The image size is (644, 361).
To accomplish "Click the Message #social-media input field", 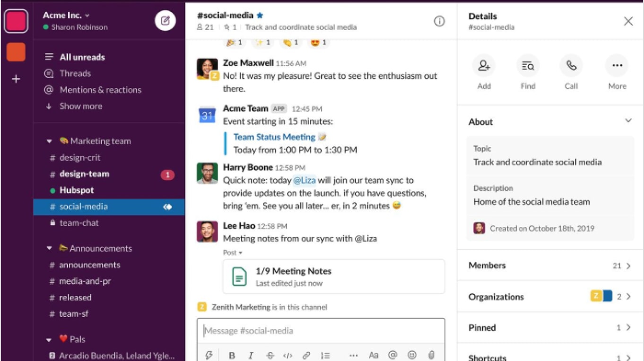I will point(321,331).
